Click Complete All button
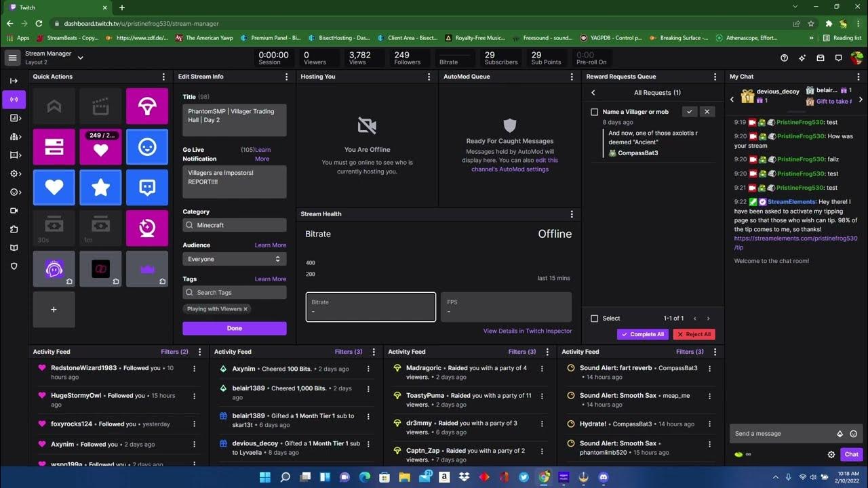This screenshot has width=868, height=488. pos(643,334)
